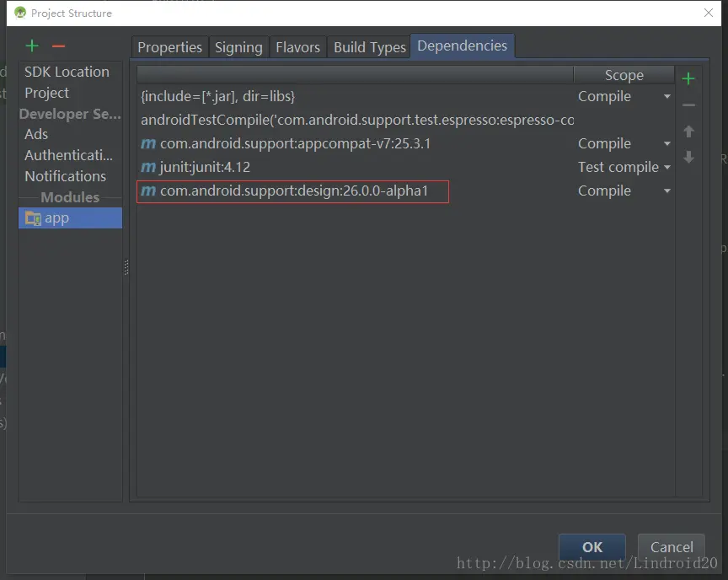Screen dimensions: 728x580
Task: Click the Scope column header
Action: click(x=624, y=75)
